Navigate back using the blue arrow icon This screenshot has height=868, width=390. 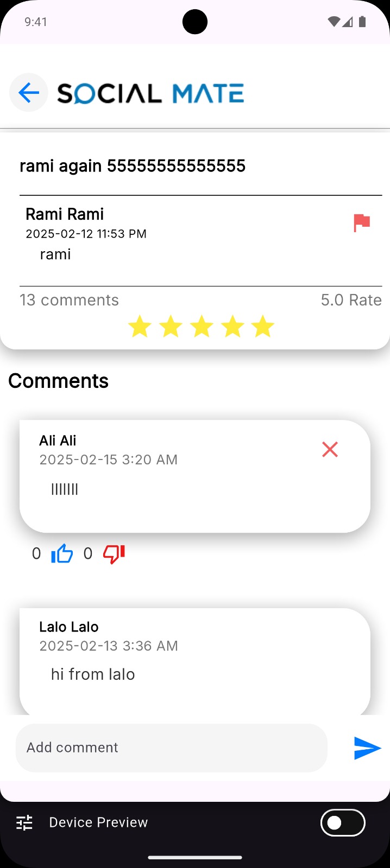(28, 92)
